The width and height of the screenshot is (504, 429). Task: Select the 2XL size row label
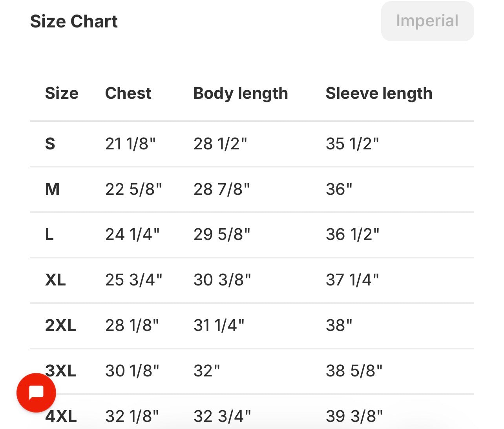(60, 325)
